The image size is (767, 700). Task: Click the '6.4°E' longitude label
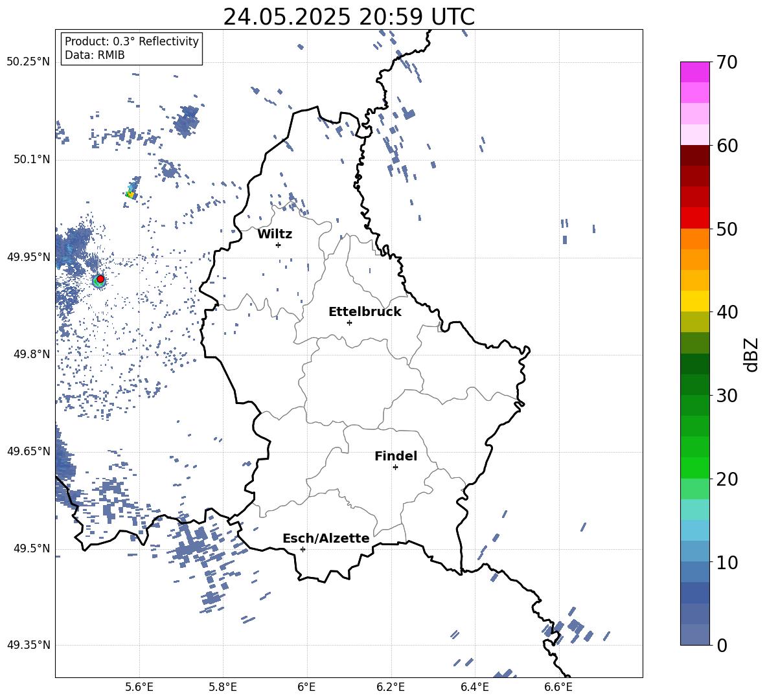pos(474,687)
